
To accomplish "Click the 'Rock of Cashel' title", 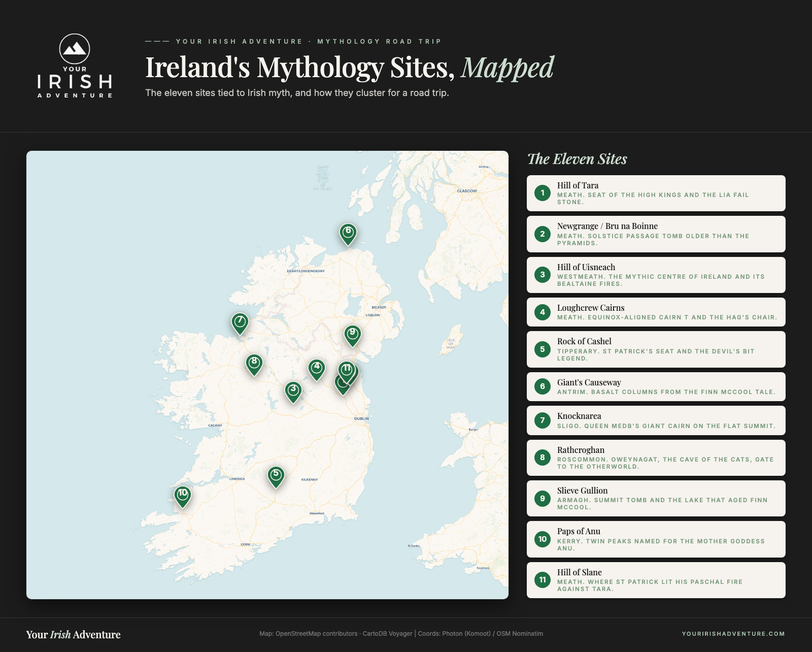I will click(x=584, y=341).
